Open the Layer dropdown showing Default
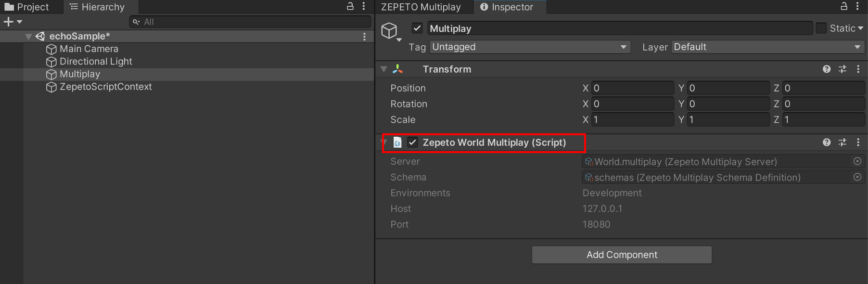Viewport: 868px width, 284px height. (x=767, y=47)
